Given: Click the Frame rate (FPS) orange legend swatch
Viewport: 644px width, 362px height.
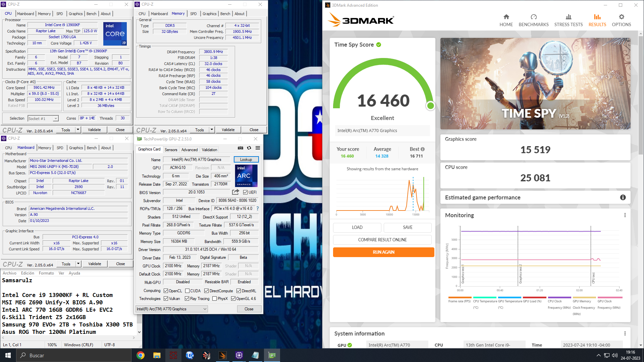Looking at the screenshot, I should pyautogui.click(x=460, y=297).
